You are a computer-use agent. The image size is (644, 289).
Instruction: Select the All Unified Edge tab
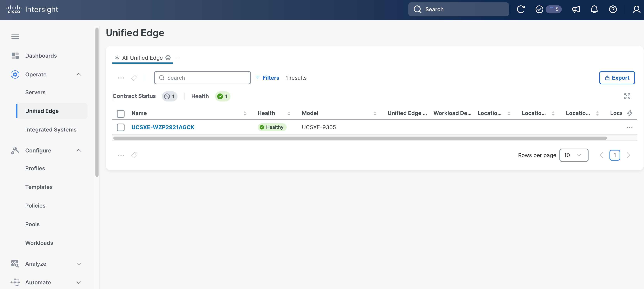tap(142, 58)
